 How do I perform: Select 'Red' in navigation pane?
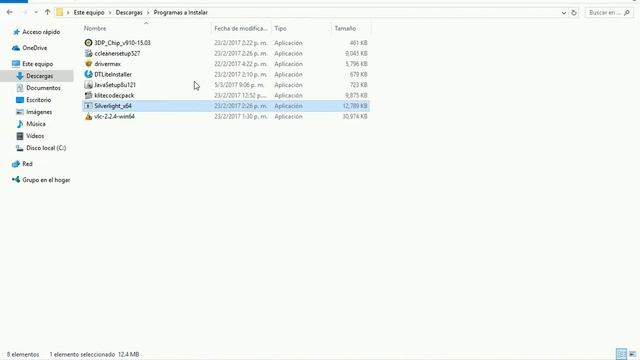pos(27,164)
